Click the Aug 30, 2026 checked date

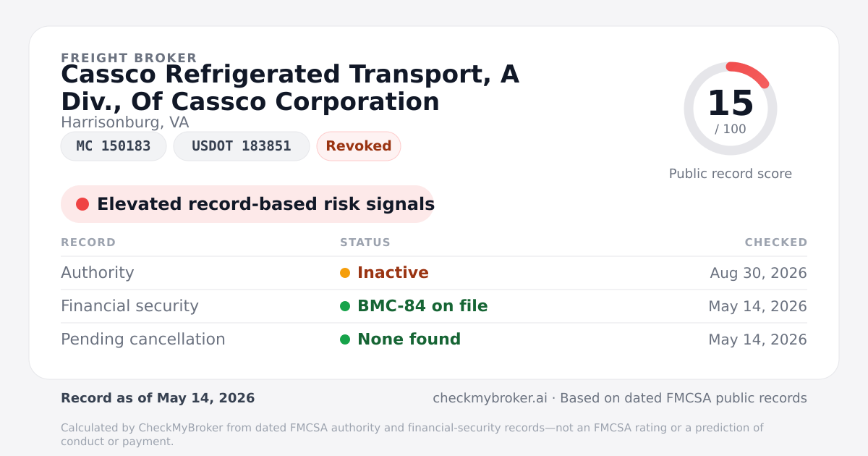(758, 273)
